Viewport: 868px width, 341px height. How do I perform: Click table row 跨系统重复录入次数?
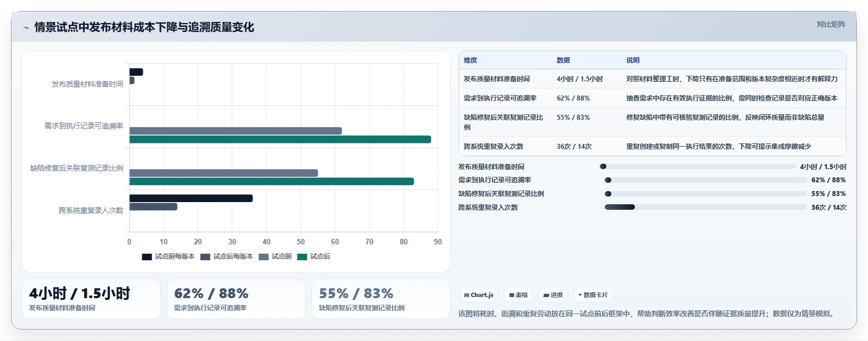[x=652, y=147]
